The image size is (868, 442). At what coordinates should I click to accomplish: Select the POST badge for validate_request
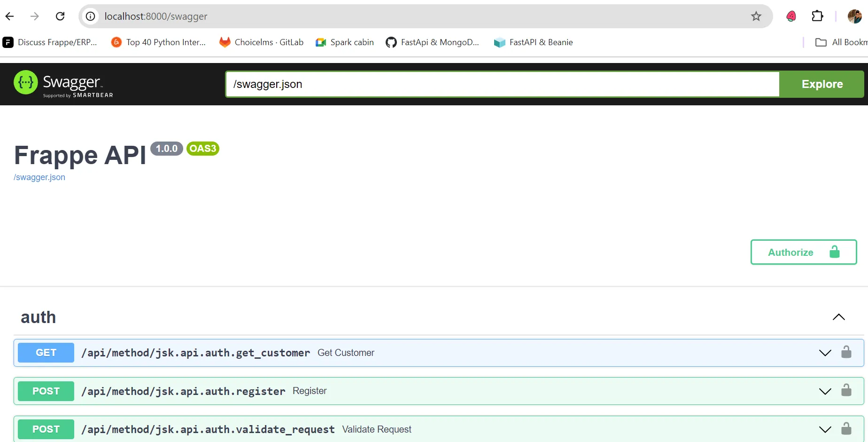pos(46,429)
